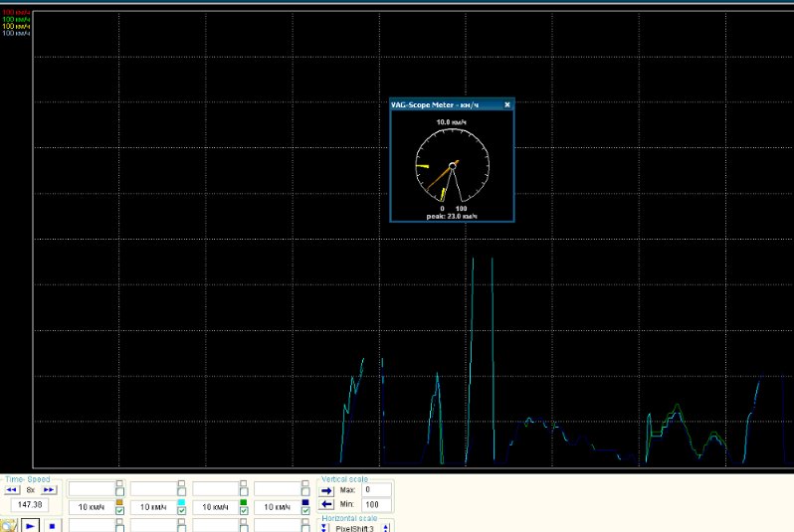This screenshot has height=532, width=794.
Task: Click the orange channel's 10 км/ч value field
Action: (92, 507)
